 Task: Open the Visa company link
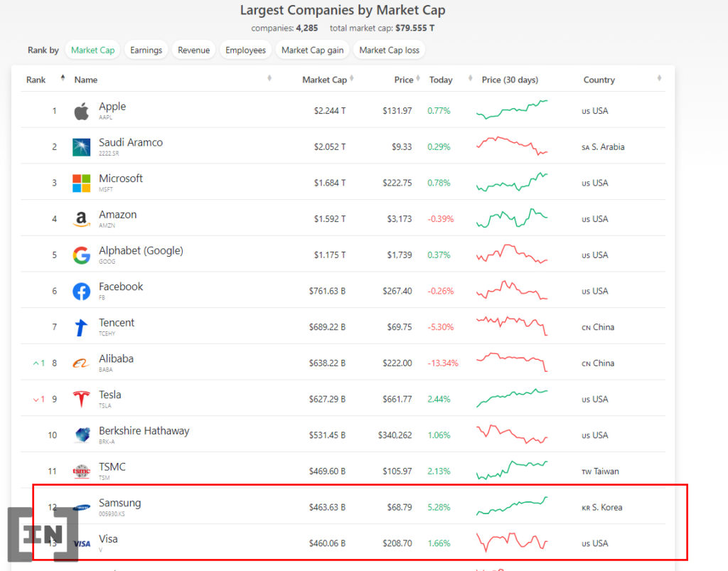click(108, 539)
